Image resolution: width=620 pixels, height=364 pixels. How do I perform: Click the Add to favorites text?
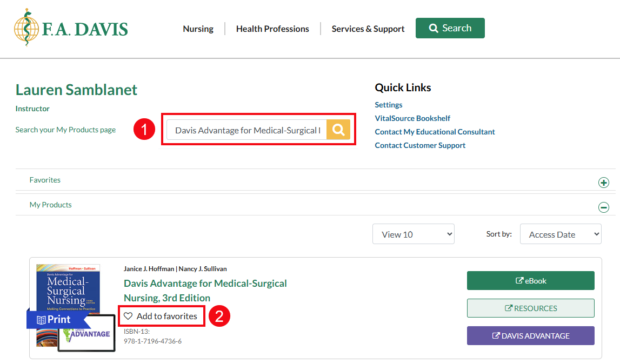coord(166,316)
